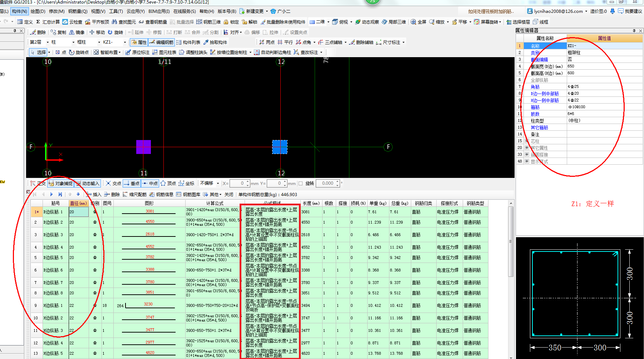Toggle 垂点 perpendicular snap

point(131,183)
